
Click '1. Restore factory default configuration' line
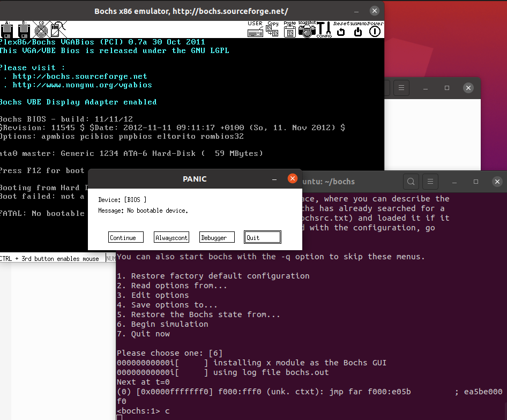213,276
